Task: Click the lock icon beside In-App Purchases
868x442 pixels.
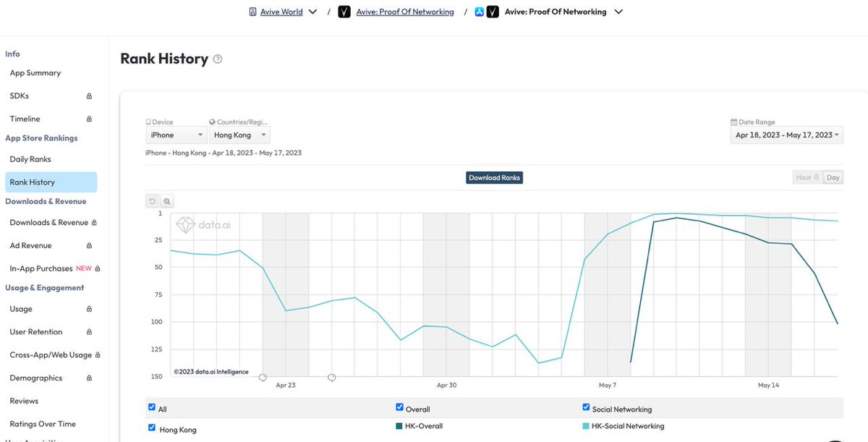Action: click(x=98, y=268)
